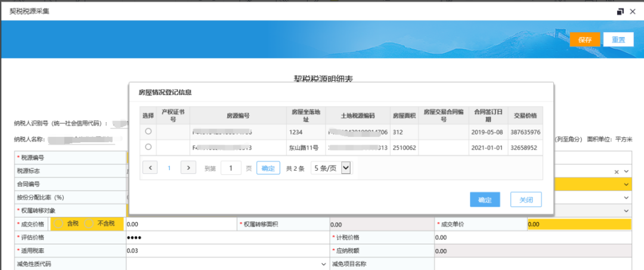Click the price cell 387635976
This screenshot has width=644, height=270.
[x=525, y=132]
